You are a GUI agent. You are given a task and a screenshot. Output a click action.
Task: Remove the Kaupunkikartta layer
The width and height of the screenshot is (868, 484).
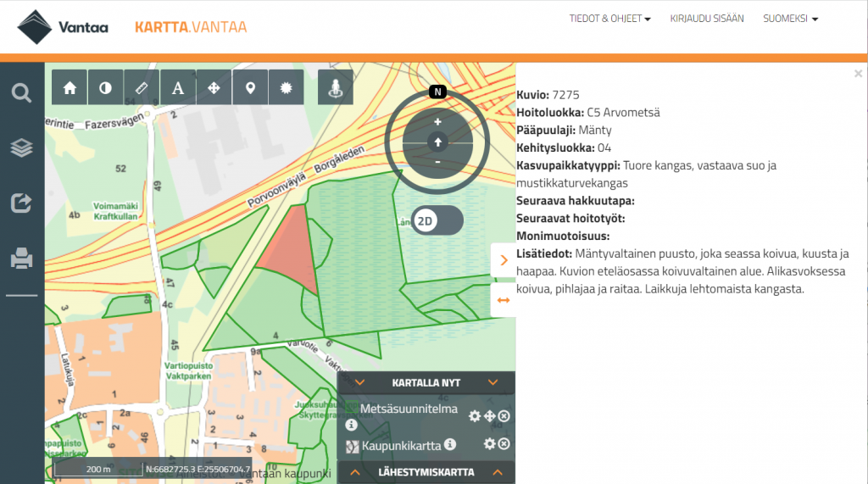504,443
